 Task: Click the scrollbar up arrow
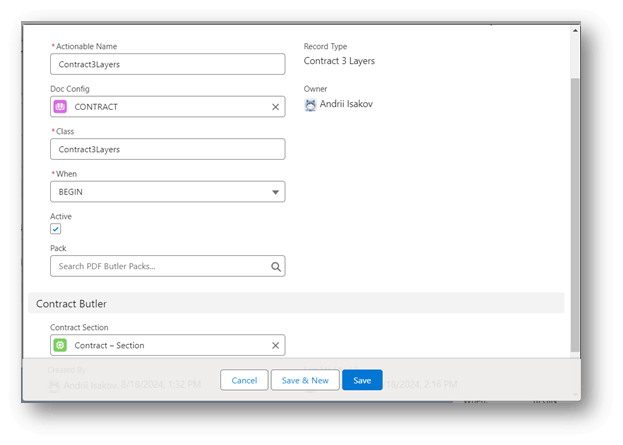tap(575, 31)
